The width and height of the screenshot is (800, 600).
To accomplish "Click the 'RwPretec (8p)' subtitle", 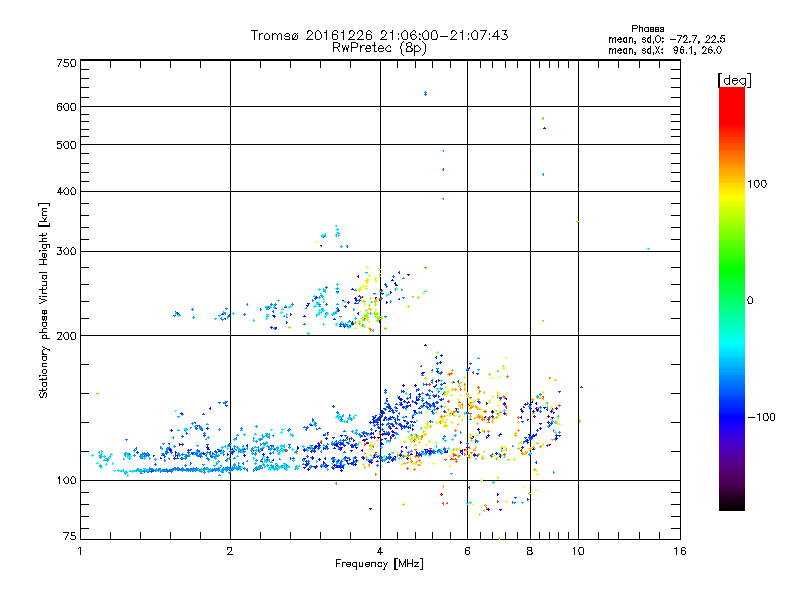I will coord(379,48).
